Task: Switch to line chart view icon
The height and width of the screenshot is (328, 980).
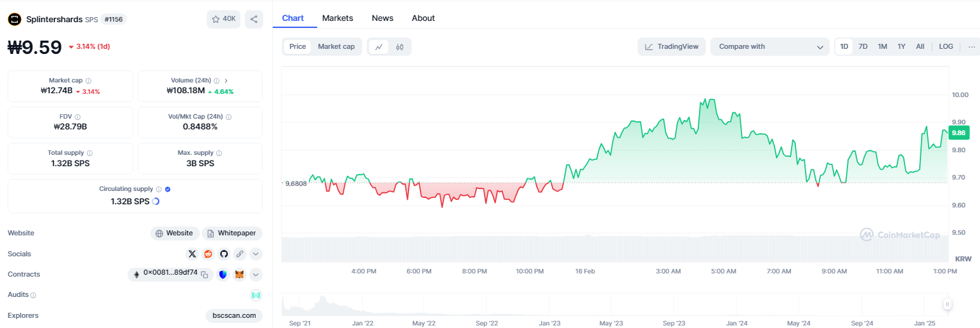Action: click(x=379, y=46)
